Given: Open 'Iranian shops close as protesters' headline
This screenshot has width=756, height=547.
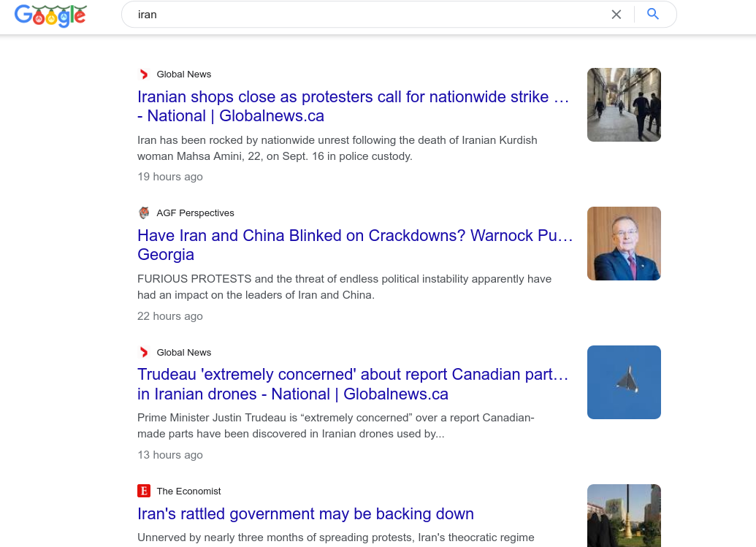Looking at the screenshot, I should (353, 106).
